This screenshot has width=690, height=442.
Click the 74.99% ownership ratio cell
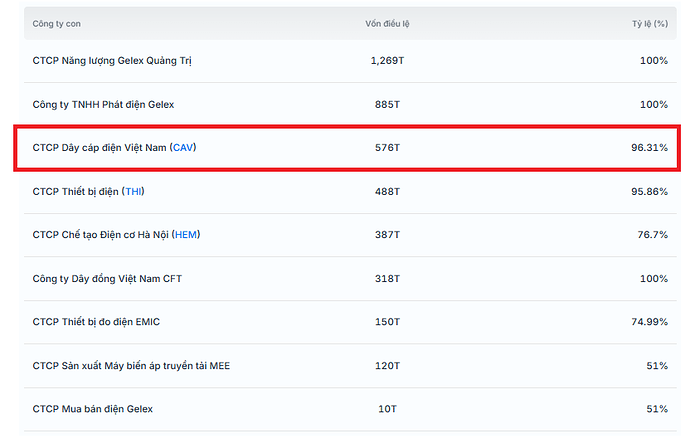click(x=649, y=322)
